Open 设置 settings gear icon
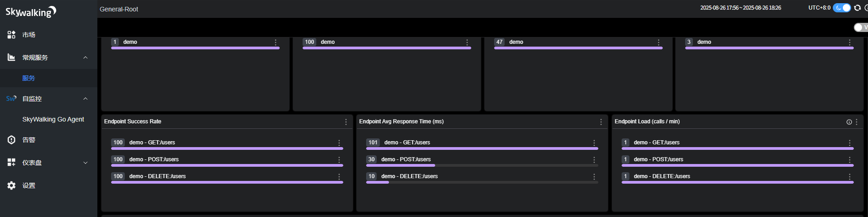868x217 pixels. (x=11, y=185)
